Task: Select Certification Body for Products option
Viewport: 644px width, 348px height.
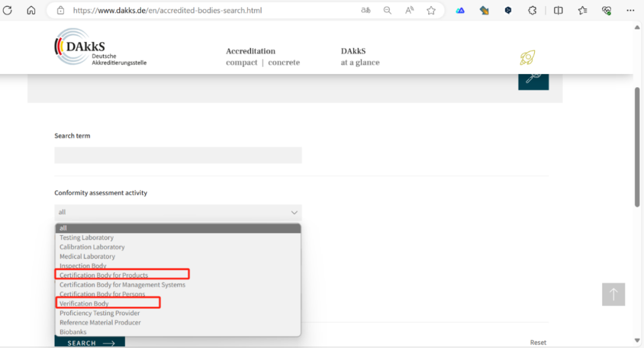Action: click(104, 275)
